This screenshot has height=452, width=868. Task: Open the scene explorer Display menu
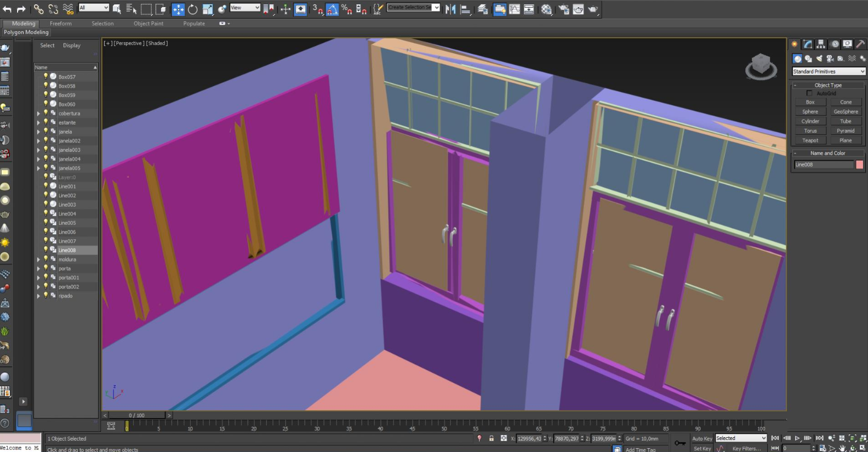pyautogui.click(x=72, y=46)
